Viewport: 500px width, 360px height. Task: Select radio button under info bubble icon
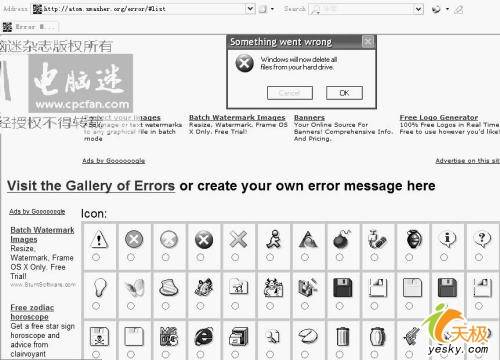[x=444, y=257]
